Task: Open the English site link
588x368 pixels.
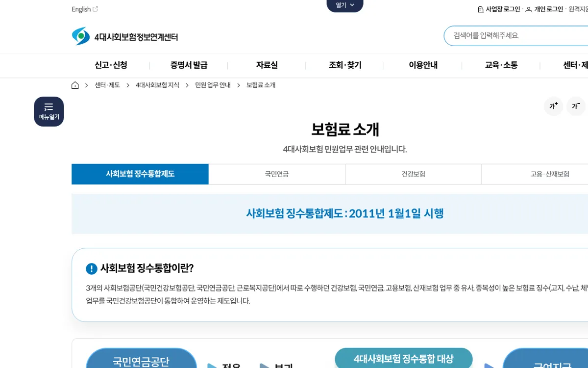Action: 85,9
